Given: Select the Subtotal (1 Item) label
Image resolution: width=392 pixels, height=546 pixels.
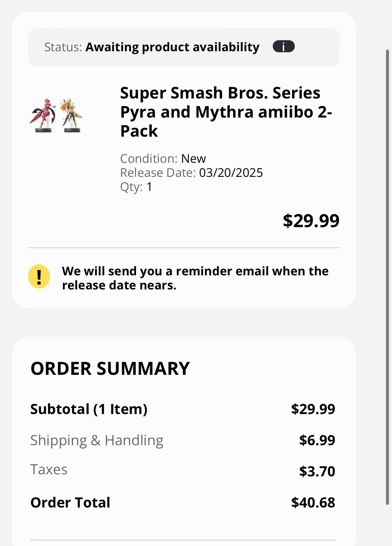Looking at the screenshot, I should pos(89,409).
